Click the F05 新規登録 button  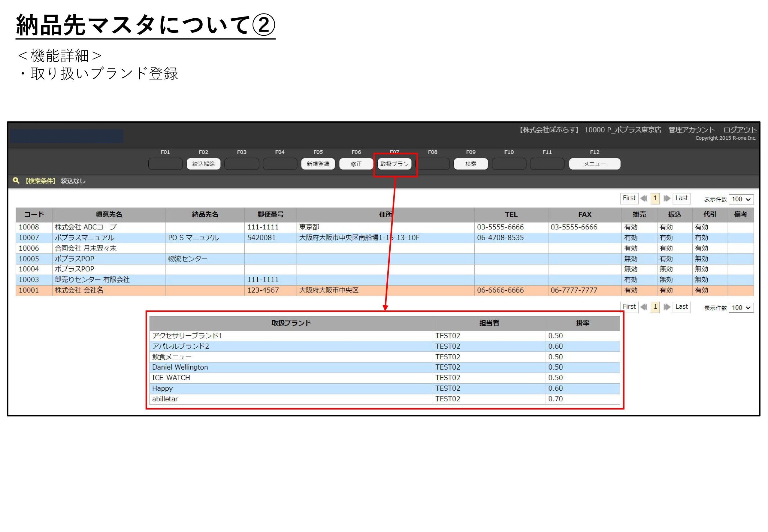[318, 164]
